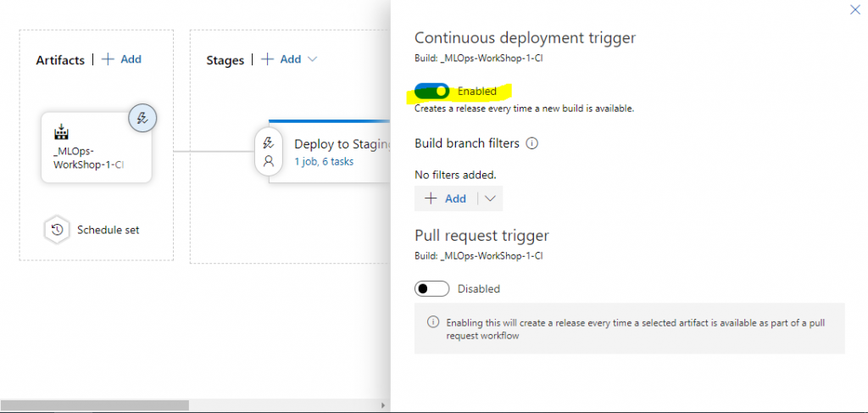Click the pre-deployment approvers person icon
Screen dimensions: 868x413
point(269,160)
